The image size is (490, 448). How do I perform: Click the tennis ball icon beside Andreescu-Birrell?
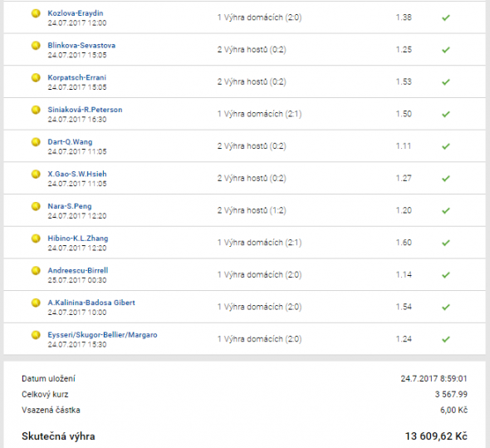[x=36, y=270]
